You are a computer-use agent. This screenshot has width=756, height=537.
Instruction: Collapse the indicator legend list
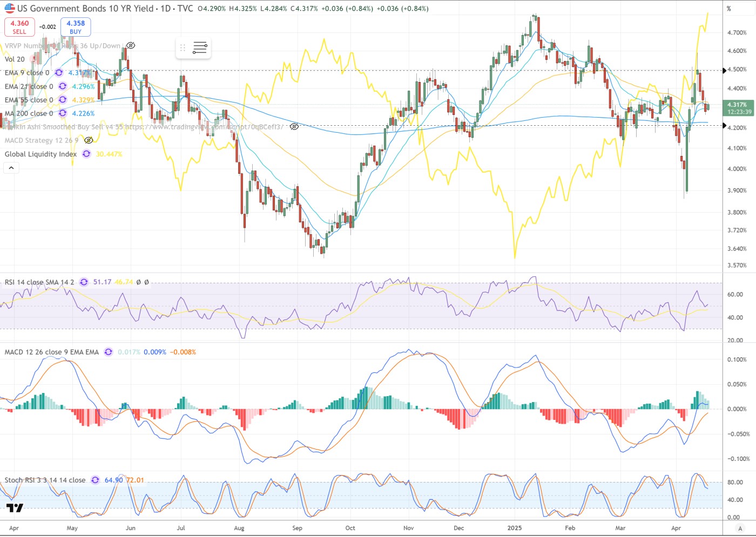tap(11, 168)
